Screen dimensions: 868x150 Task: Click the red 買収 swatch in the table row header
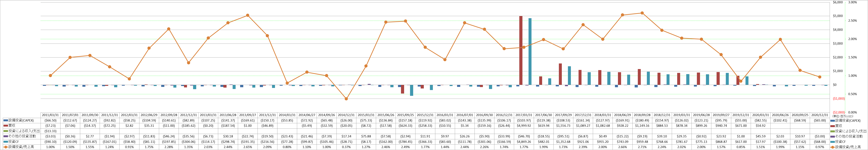pos(5,126)
